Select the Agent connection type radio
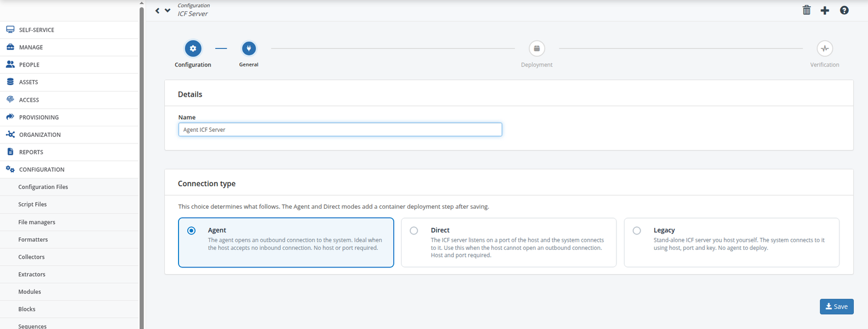 (x=191, y=231)
